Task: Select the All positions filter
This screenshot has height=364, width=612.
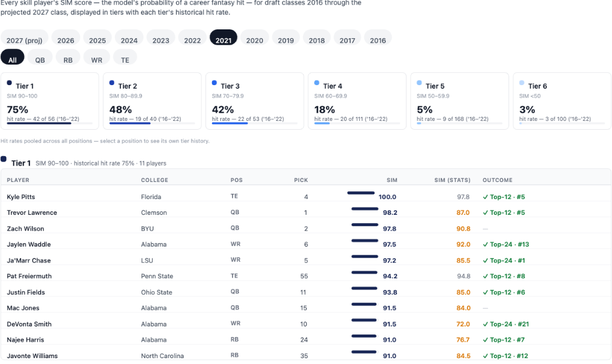Action: pos(12,58)
